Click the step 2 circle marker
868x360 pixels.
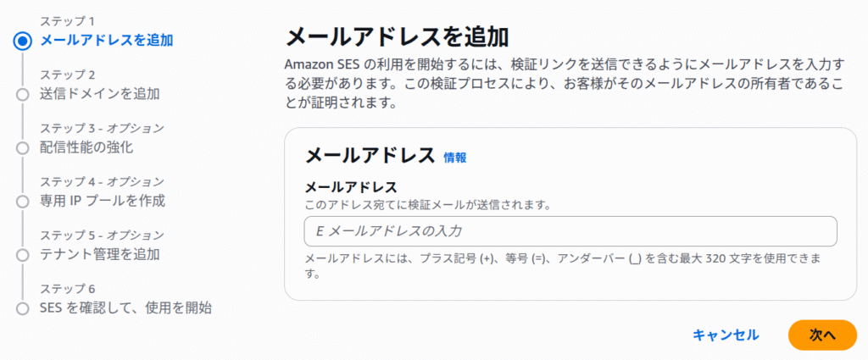coord(23,94)
